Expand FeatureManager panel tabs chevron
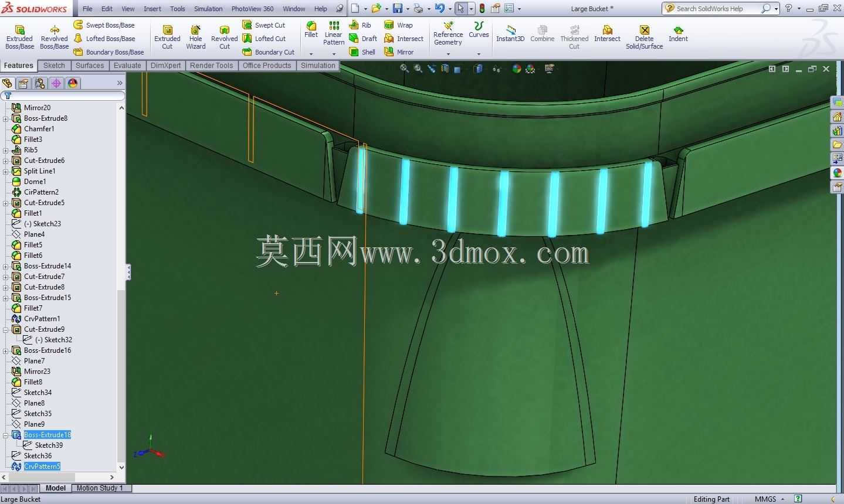This screenshot has height=504, width=844. (x=120, y=83)
